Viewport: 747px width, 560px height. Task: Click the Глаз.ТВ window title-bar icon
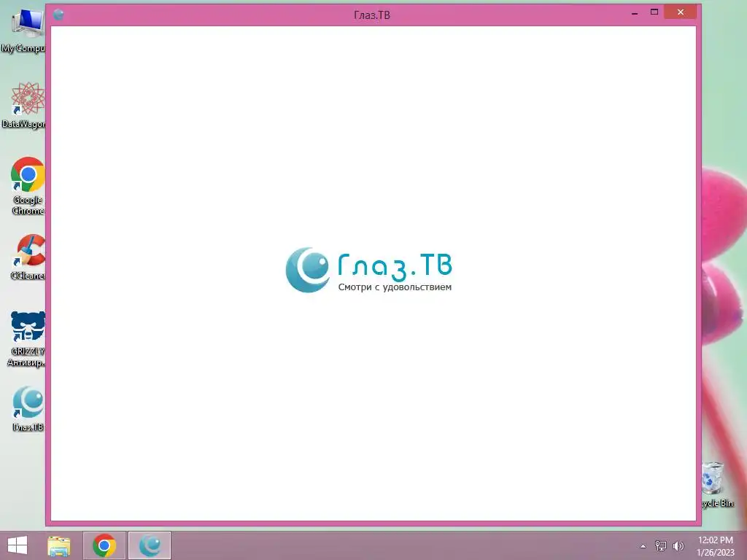[58, 15]
